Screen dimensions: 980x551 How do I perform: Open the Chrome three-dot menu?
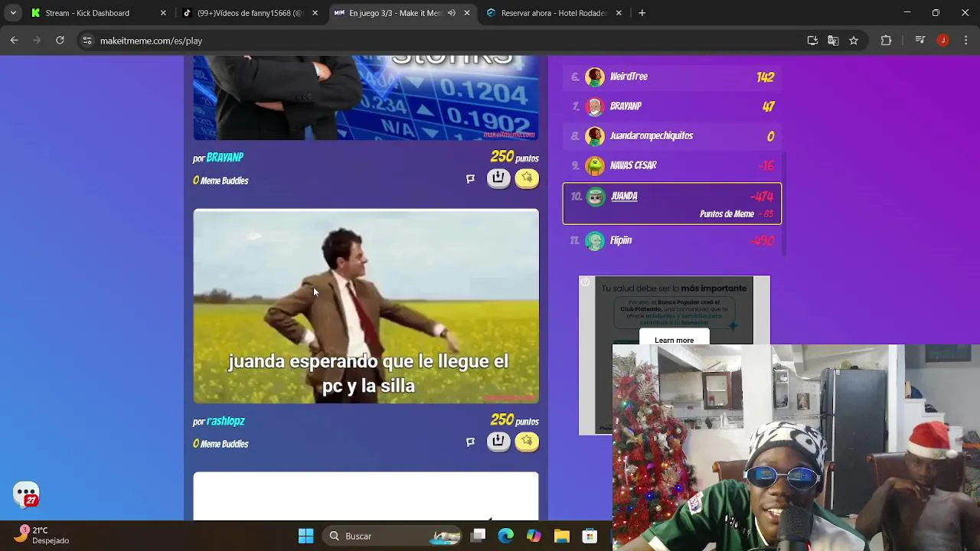[x=965, y=41]
